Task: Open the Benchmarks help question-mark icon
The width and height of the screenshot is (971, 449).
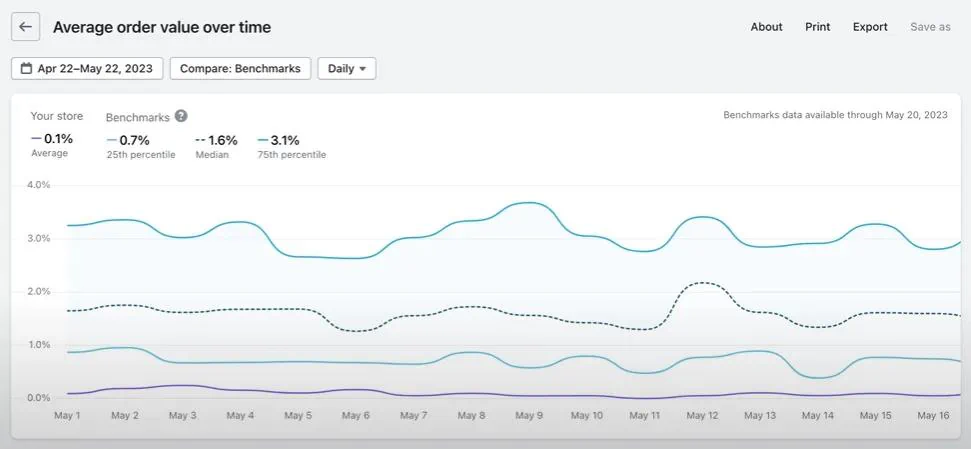Action: coord(181,116)
